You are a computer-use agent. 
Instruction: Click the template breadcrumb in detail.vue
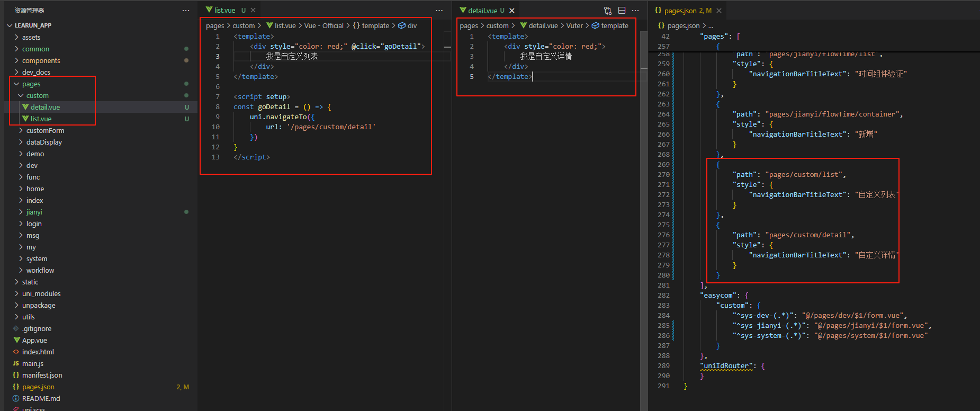click(x=614, y=26)
